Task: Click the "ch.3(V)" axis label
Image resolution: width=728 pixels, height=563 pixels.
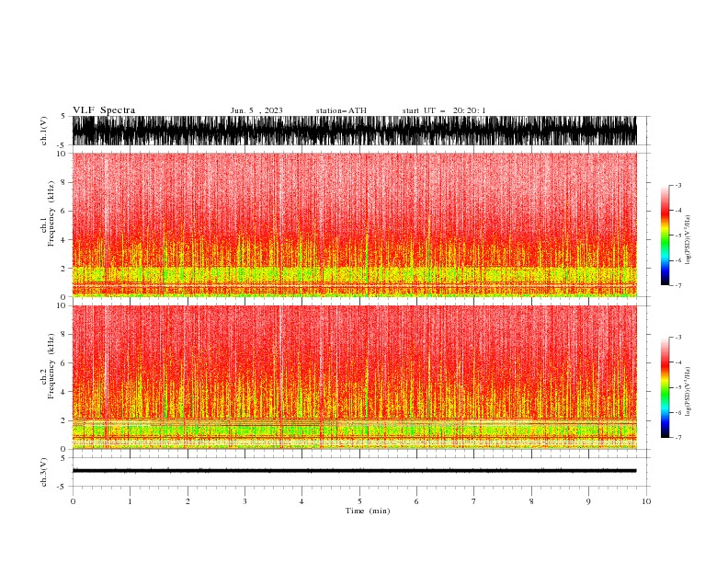Action: (44, 472)
